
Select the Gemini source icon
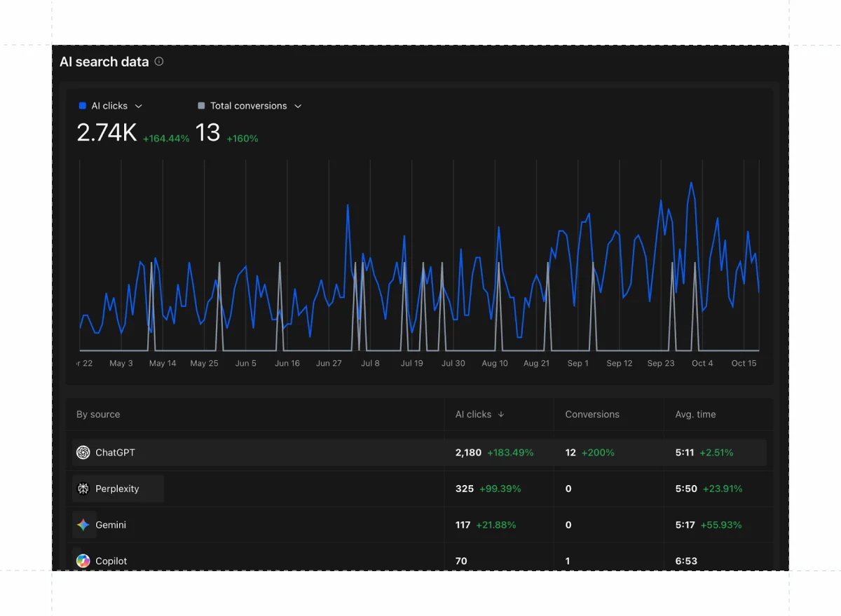point(83,525)
